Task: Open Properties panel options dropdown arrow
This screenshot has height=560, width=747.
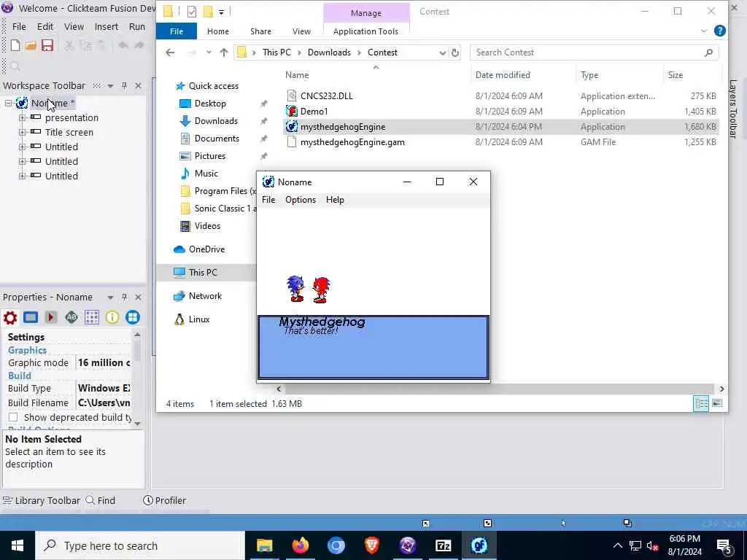Action: [x=111, y=297]
